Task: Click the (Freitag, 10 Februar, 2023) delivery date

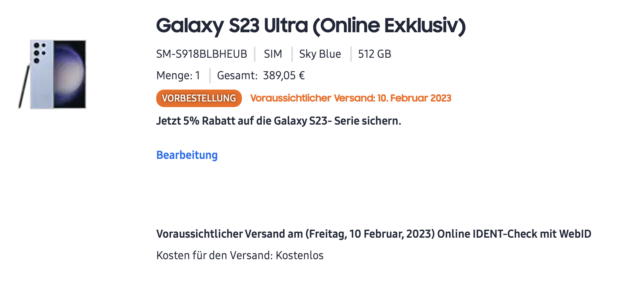Action: pyautogui.click(x=370, y=234)
